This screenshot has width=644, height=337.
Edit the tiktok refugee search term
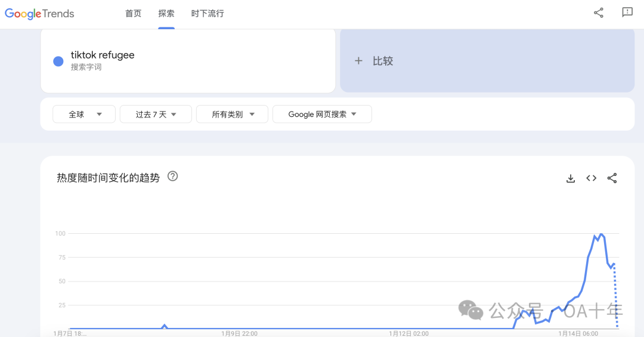[x=103, y=55]
